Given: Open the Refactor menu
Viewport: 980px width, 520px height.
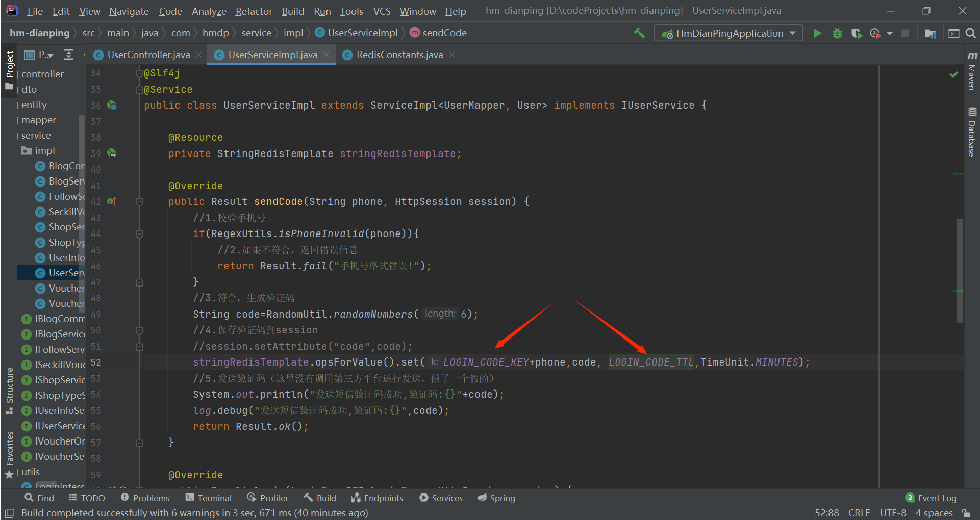Looking at the screenshot, I should [x=254, y=11].
